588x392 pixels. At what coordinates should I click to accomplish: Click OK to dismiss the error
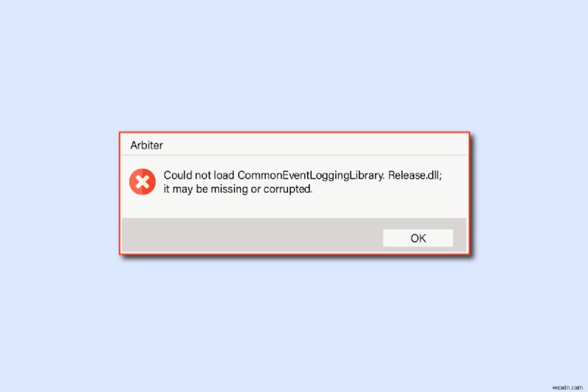point(417,238)
